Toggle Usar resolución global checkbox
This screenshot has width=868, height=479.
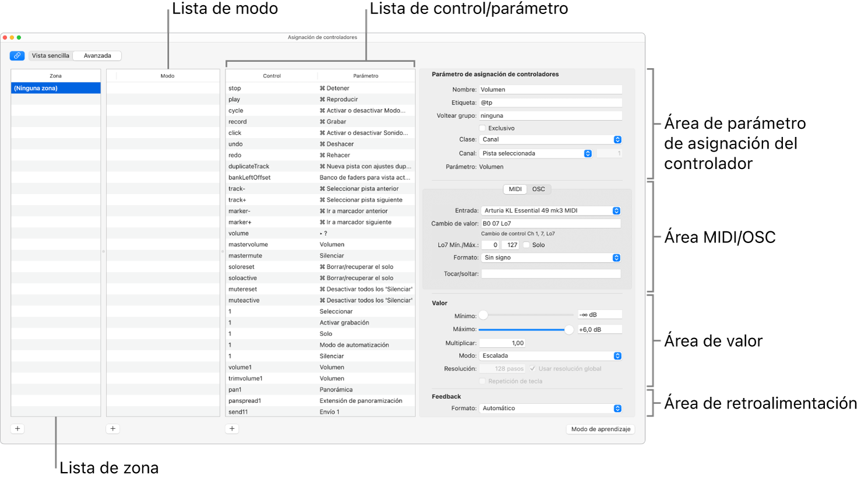click(x=532, y=369)
